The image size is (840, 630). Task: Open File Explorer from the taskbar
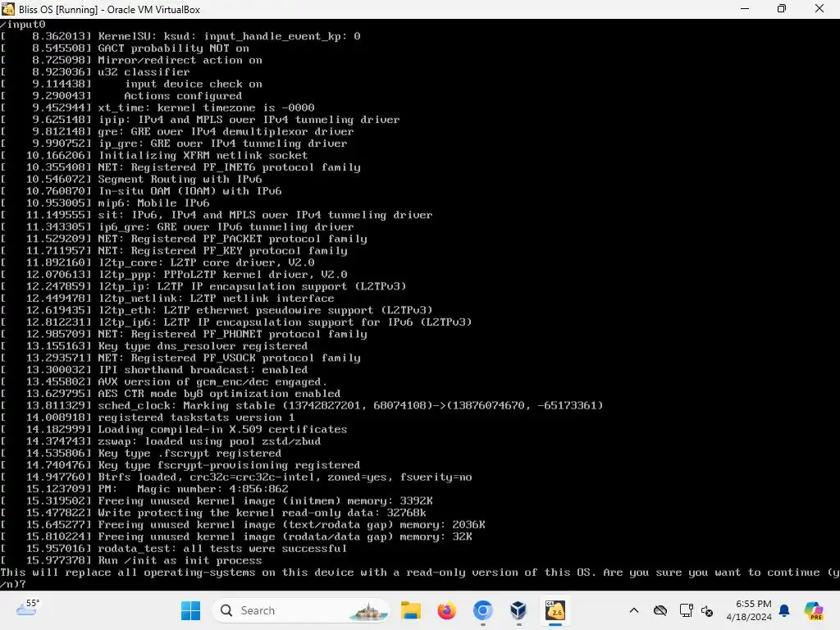pos(411,610)
